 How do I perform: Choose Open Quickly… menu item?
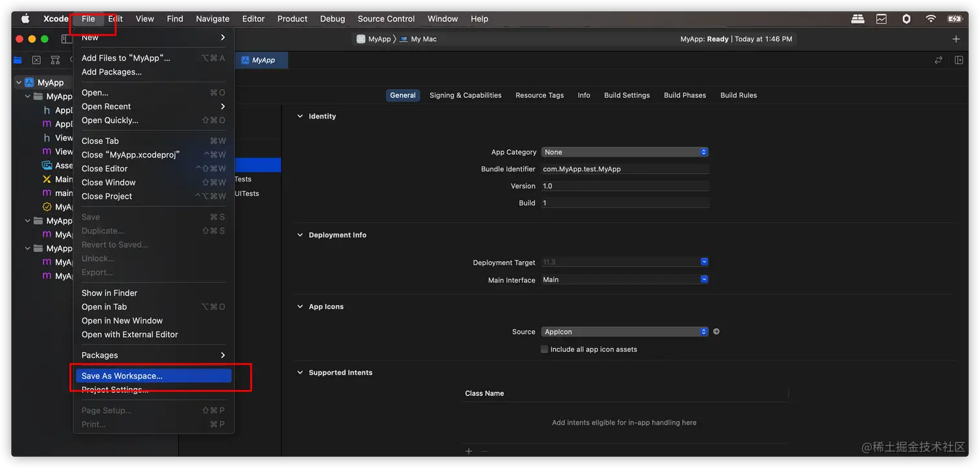click(x=154, y=120)
